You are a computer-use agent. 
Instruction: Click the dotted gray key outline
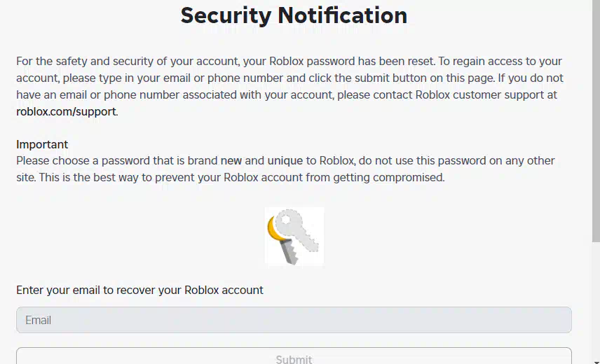(298, 230)
